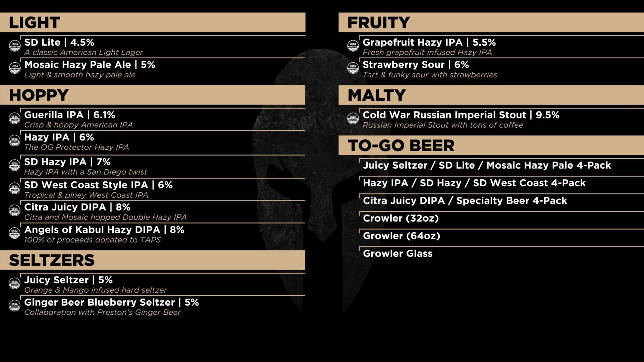Click the USDA seal beside Angels of Kabul
Image resolution: width=644 pixels, height=362 pixels.
coord(15,233)
